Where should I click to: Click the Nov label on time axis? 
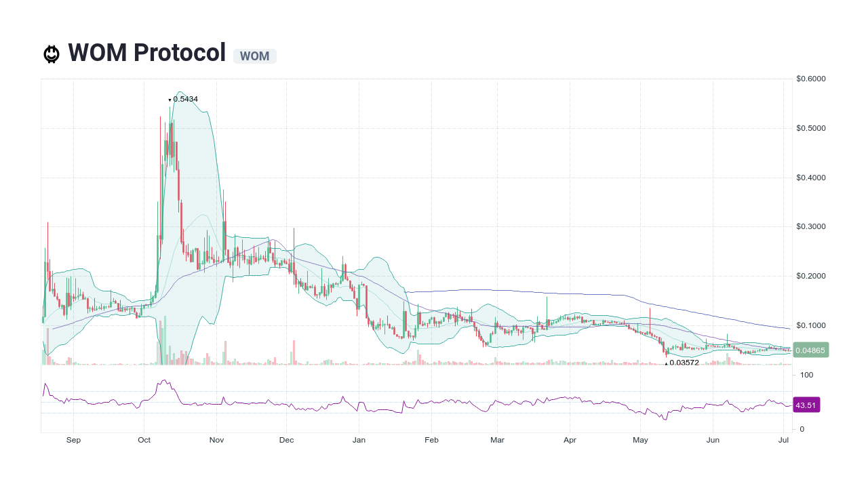(x=216, y=440)
